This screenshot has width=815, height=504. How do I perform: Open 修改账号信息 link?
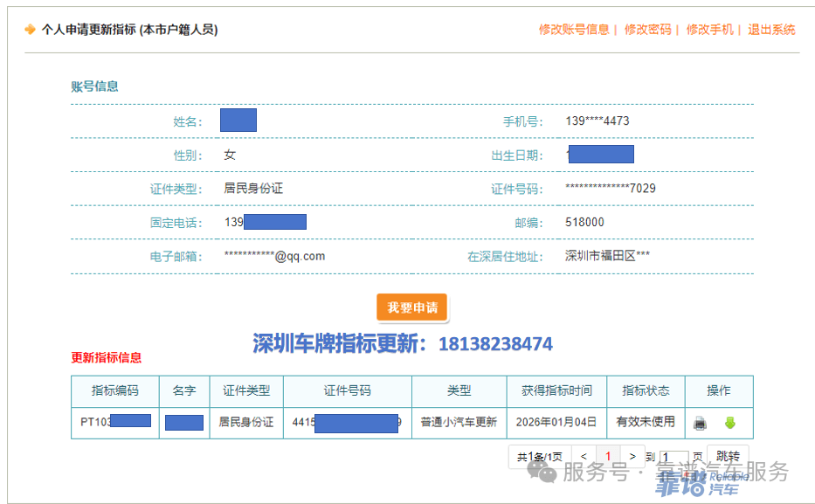click(x=574, y=30)
